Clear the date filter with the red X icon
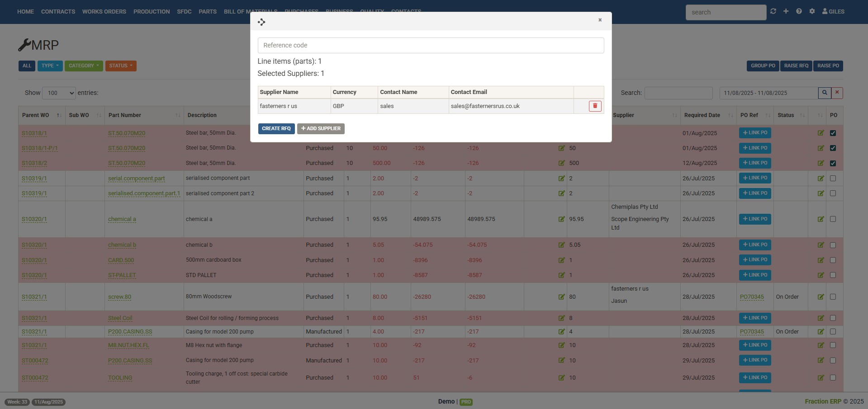 pos(836,93)
